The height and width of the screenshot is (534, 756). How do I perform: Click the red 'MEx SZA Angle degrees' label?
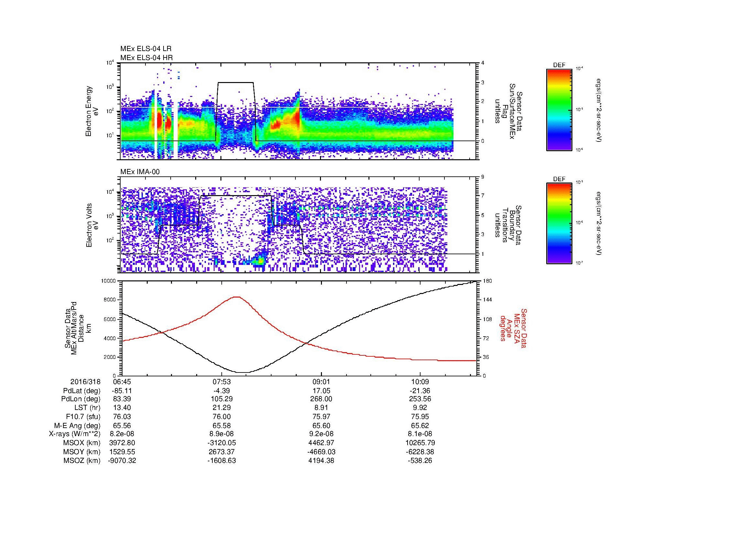(x=513, y=328)
